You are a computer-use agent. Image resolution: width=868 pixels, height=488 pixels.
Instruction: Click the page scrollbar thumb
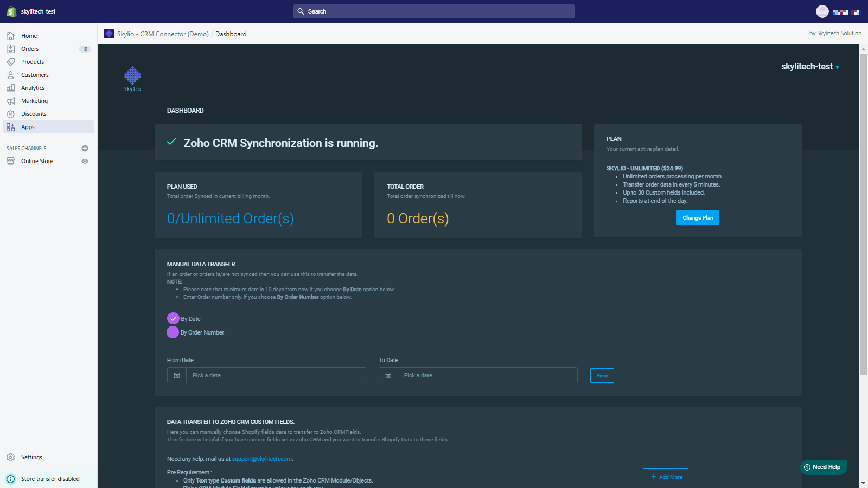coord(863,214)
